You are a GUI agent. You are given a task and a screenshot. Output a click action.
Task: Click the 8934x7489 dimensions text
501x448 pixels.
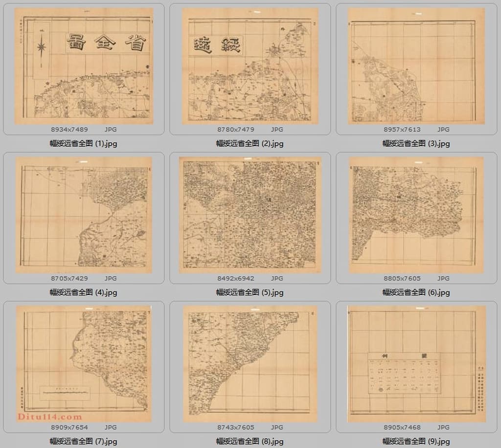pyautogui.click(x=69, y=130)
